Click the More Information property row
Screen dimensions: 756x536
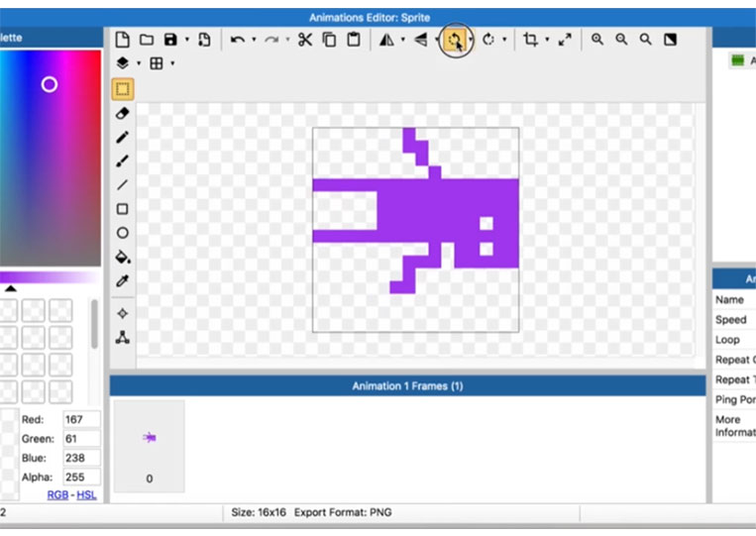click(734, 426)
